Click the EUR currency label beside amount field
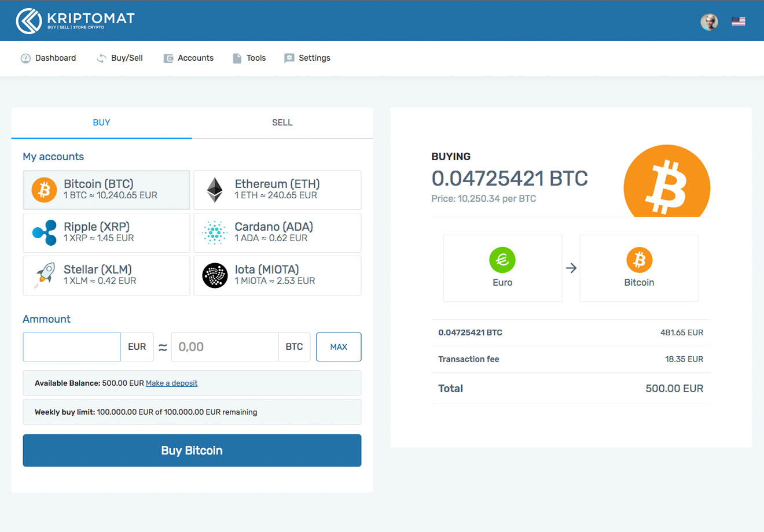The width and height of the screenshot is (764, 532). [x=137, y=347]
